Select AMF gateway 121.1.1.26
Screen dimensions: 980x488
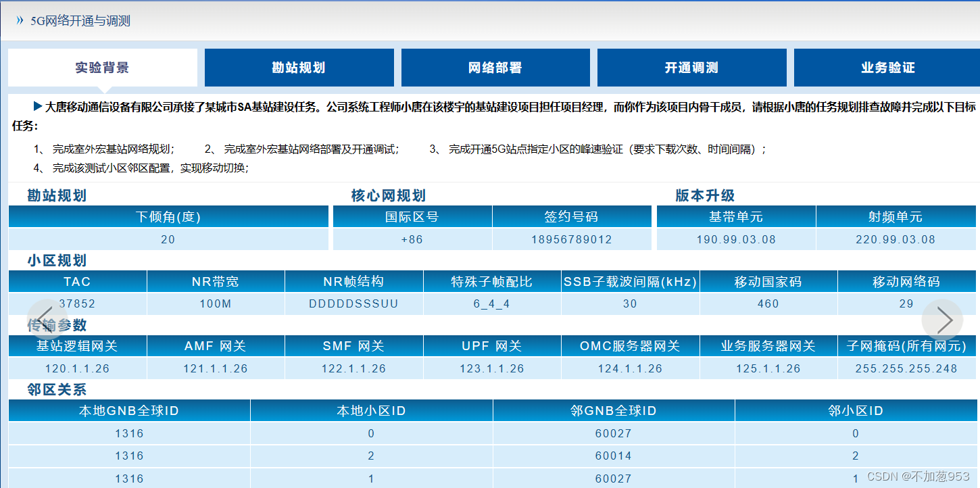(216, 369)
